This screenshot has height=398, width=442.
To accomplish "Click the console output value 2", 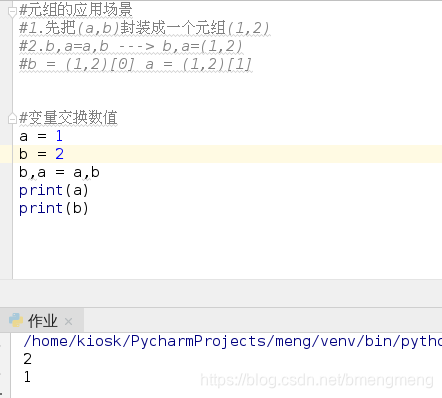I will point(27,359).
